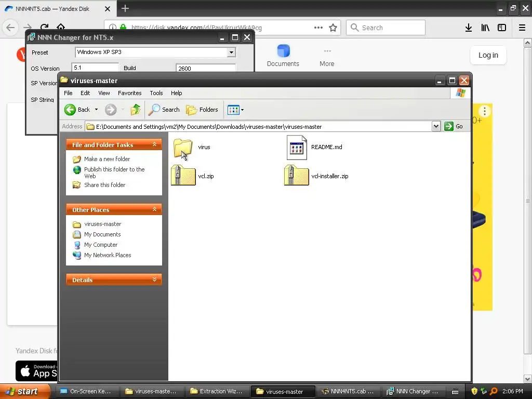Switch to On-Screen Keyboard taskbar item

click(x=86, y=391)
